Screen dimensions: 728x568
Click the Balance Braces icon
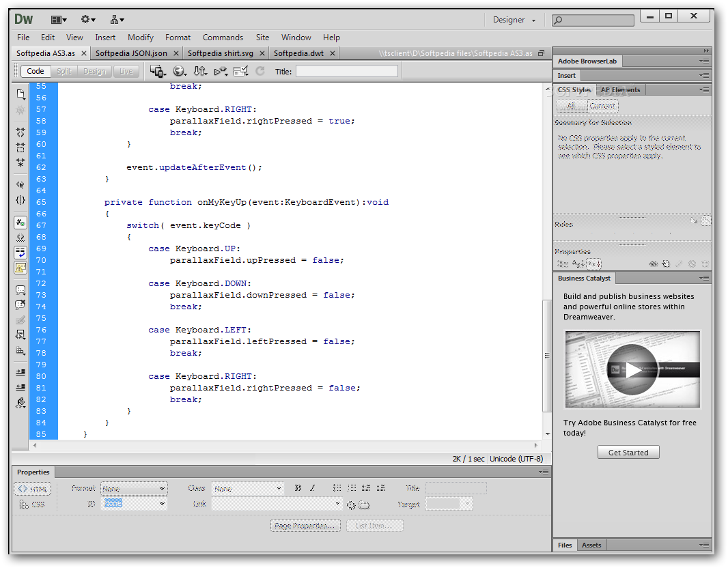[20, 200]
